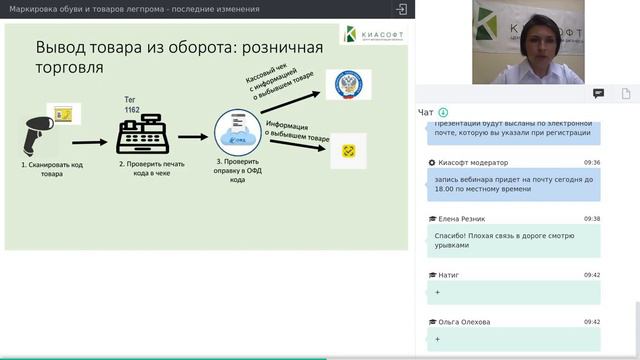Click the label '1. Сканировать код товара'

[52, 169]
